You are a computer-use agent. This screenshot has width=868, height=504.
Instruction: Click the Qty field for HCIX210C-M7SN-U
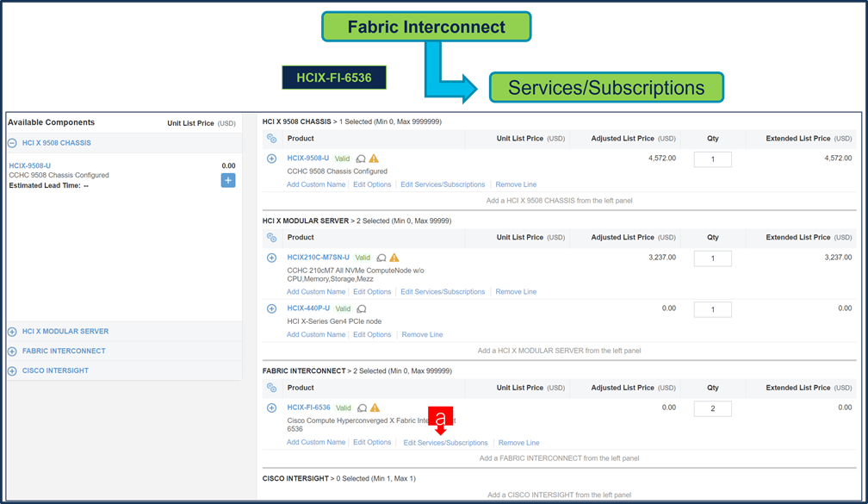[x=713, y=258]
